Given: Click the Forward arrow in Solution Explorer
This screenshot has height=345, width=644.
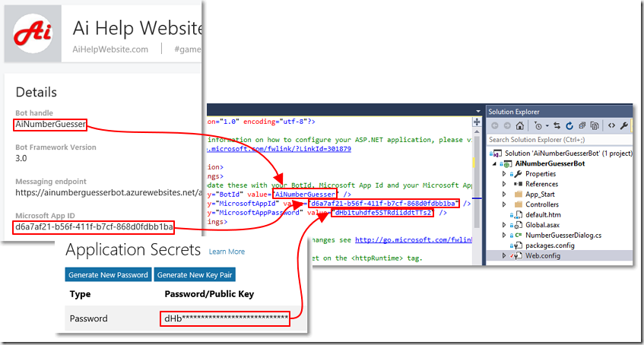Looking at the screenshot, I should [507, 125].
